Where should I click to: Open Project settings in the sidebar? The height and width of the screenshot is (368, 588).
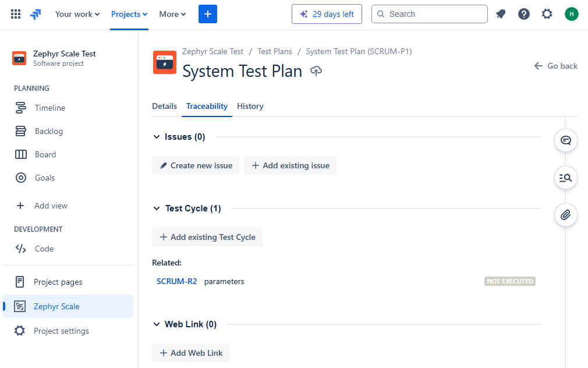point(68,331)
